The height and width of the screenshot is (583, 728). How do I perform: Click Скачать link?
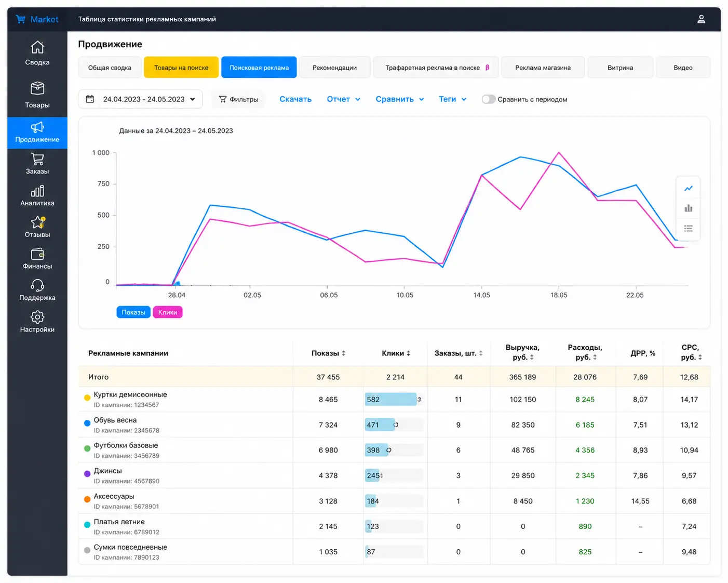(295, 99)
